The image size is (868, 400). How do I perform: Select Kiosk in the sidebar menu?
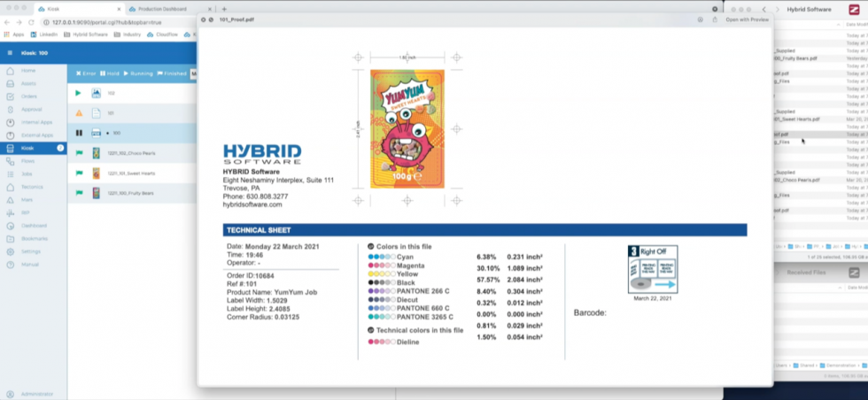(x=34, y=149)
